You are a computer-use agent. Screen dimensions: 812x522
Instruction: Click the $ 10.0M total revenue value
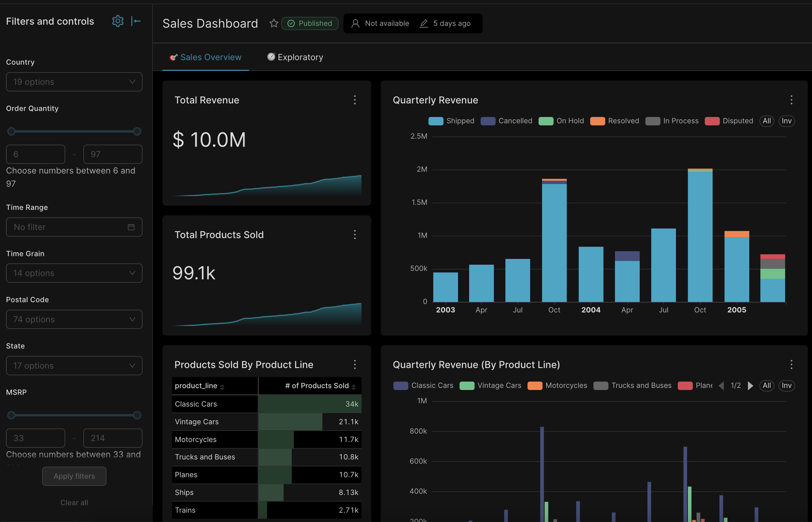[209, 140]
